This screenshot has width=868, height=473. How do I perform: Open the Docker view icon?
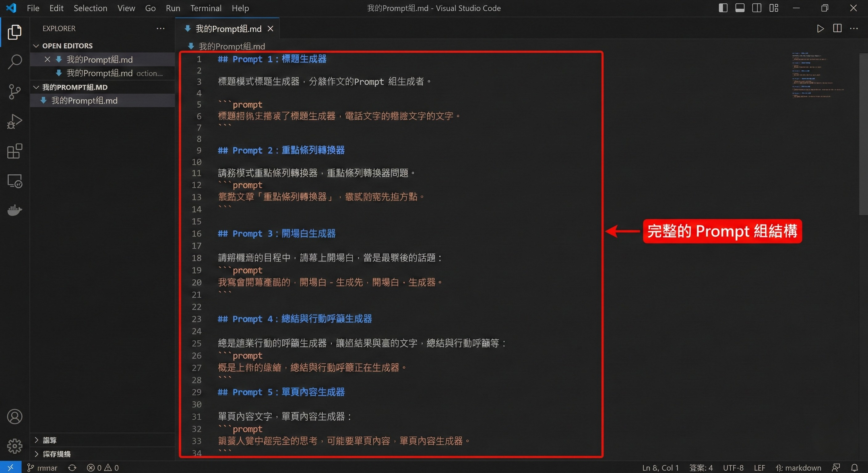14,210
